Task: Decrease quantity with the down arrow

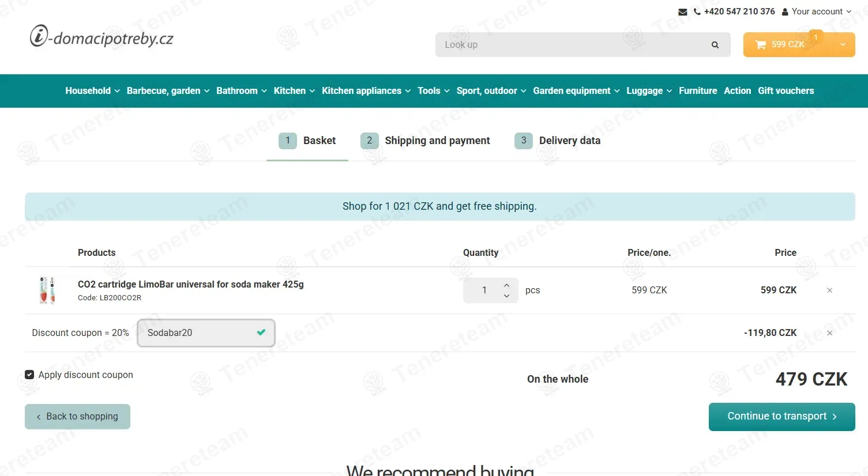Action: pyautogui.click(x=506, y=296)
